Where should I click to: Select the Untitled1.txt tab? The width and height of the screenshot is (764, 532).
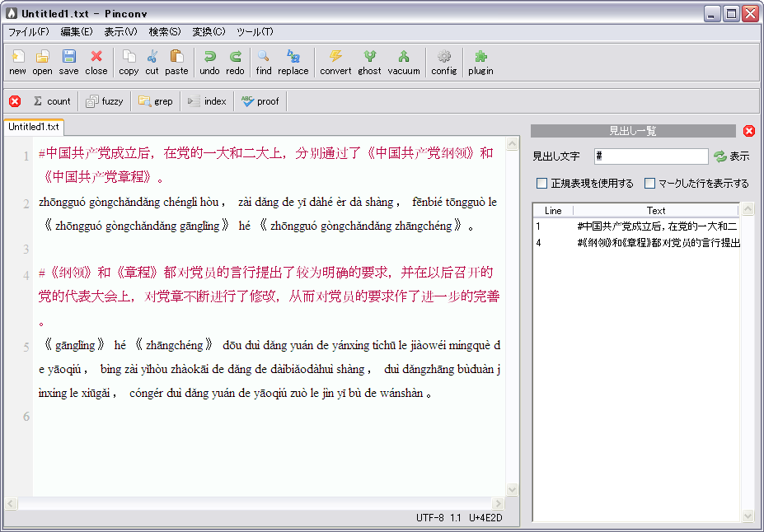pyautogui.click(x=34, y=127)
